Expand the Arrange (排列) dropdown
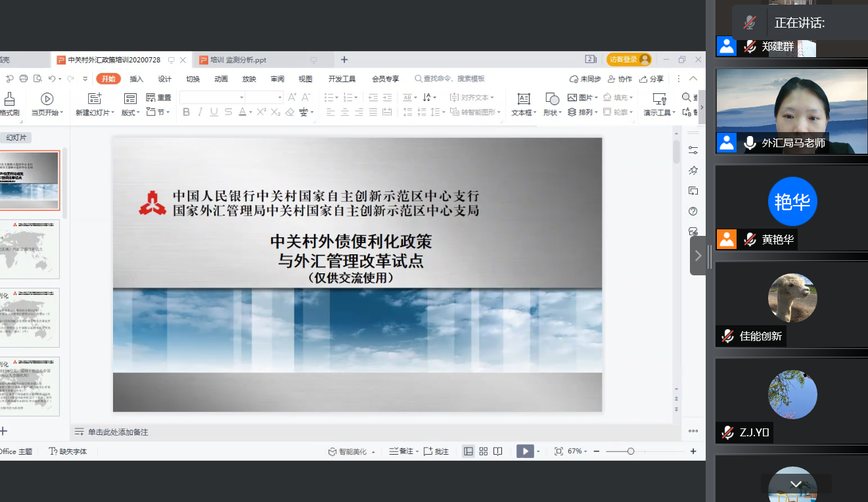Screen dimensions: 868x502 click(582, 112)
